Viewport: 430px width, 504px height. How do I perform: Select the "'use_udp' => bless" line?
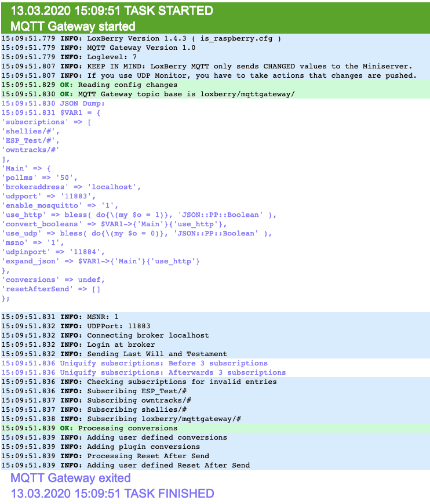[x=137, y=234]
